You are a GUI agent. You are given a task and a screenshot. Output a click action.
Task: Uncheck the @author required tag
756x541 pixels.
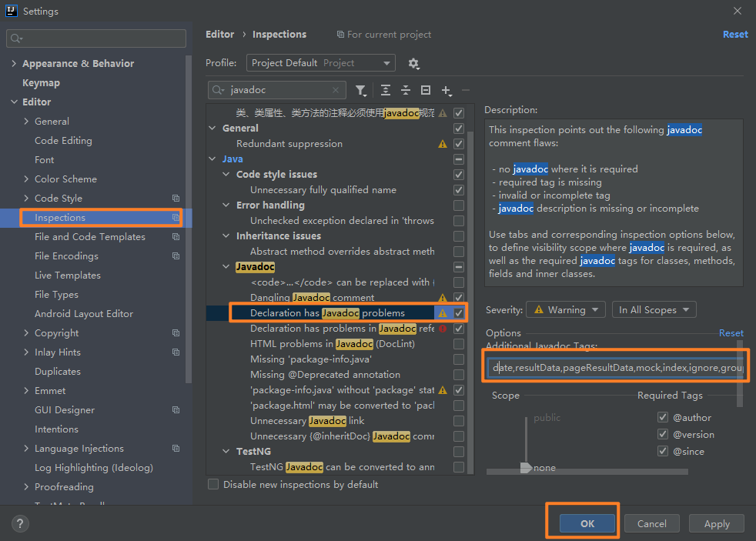tap(663, 417)
